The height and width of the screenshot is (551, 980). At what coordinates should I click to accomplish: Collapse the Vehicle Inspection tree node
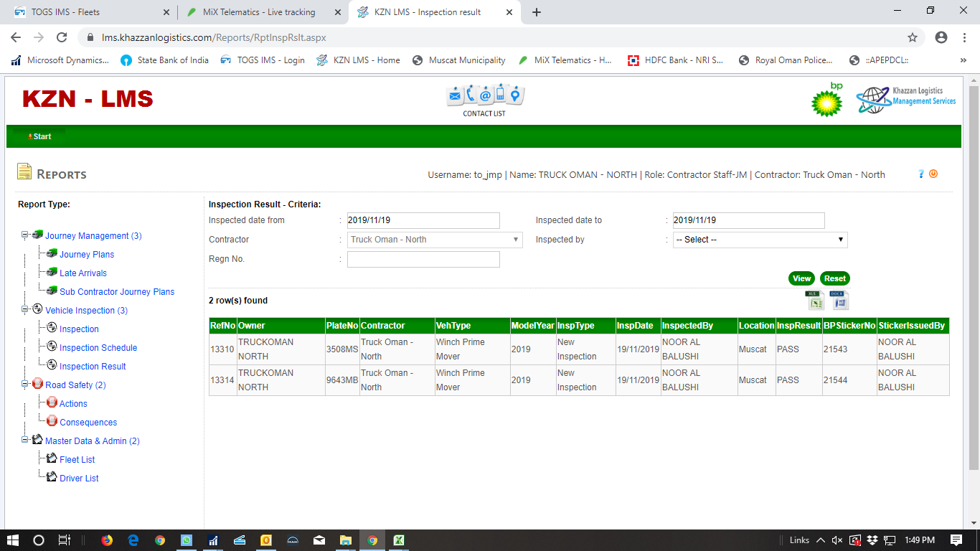click(x=24, y=310)
